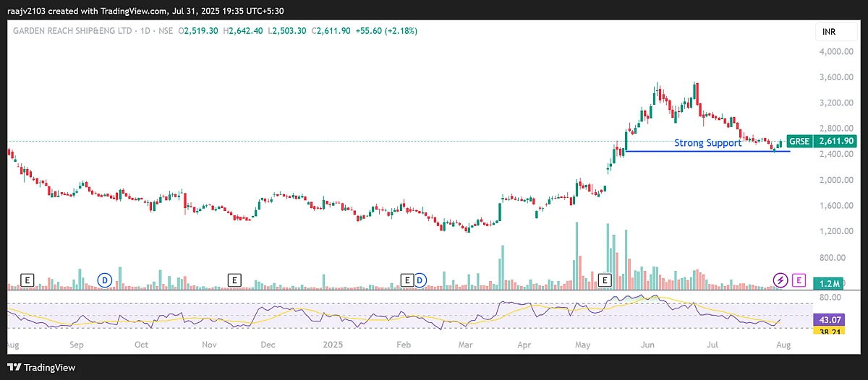Open the E earnings marker in mid-November
This screenshot has width=868, height=380.
tap(234, 280)
